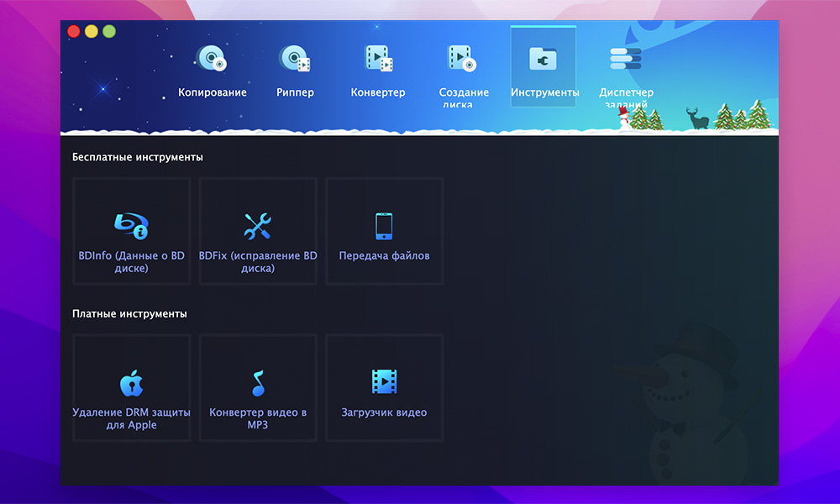This screenshot has height=504, width=840.
Task: Click the Загрузчик видео label
Action: click(x=384, y=412)
